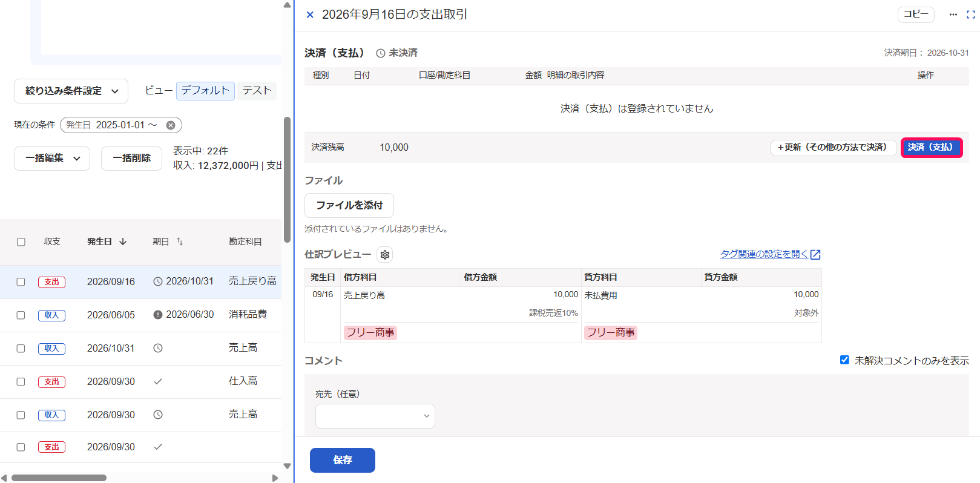Check the 2026/09/30 売上高 row checkbox

(21, 415)
